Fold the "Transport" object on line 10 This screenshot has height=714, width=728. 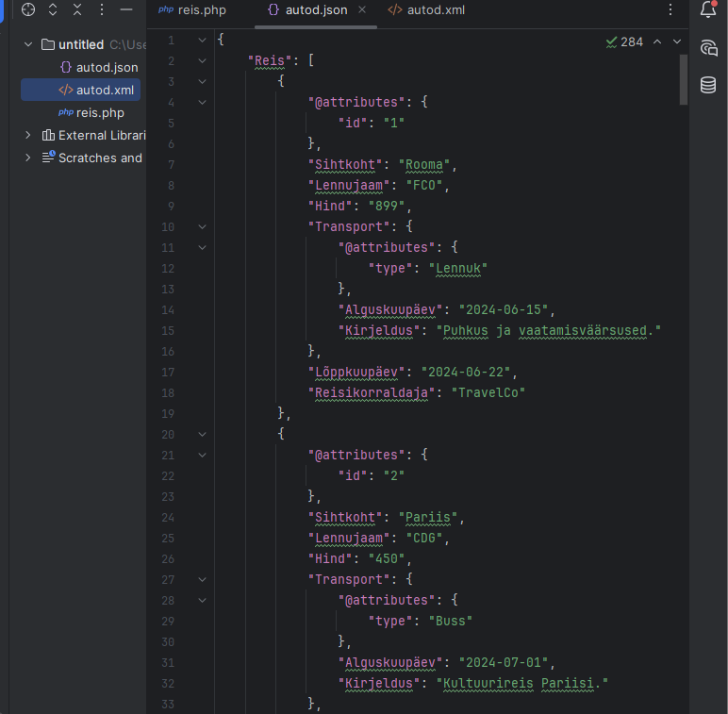pos(202,227)
